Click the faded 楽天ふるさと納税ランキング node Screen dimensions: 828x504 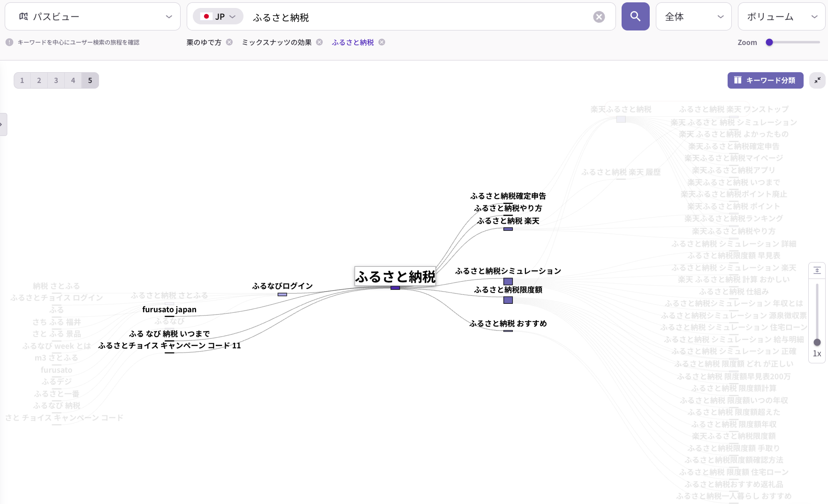734,218
